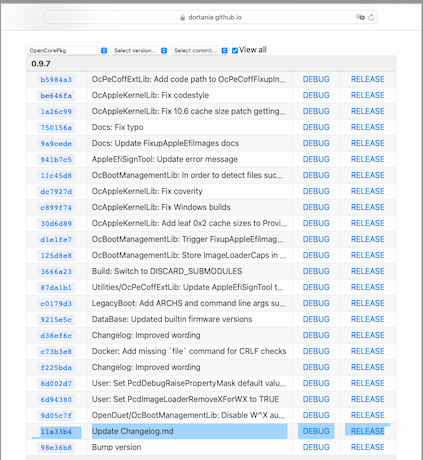Download DEBUG for Bump version row
The height and width of the screenshot is (460, 423).
click(x=316, y=447)
